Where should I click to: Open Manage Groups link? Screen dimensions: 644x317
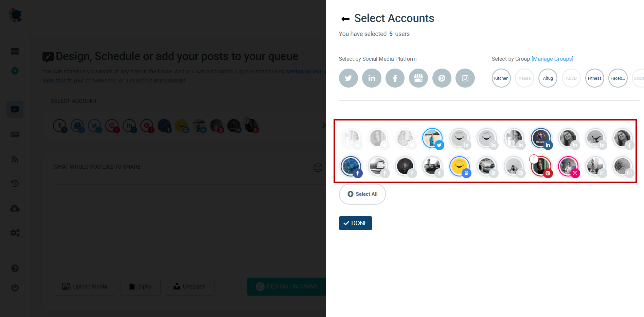coord(553,59)
